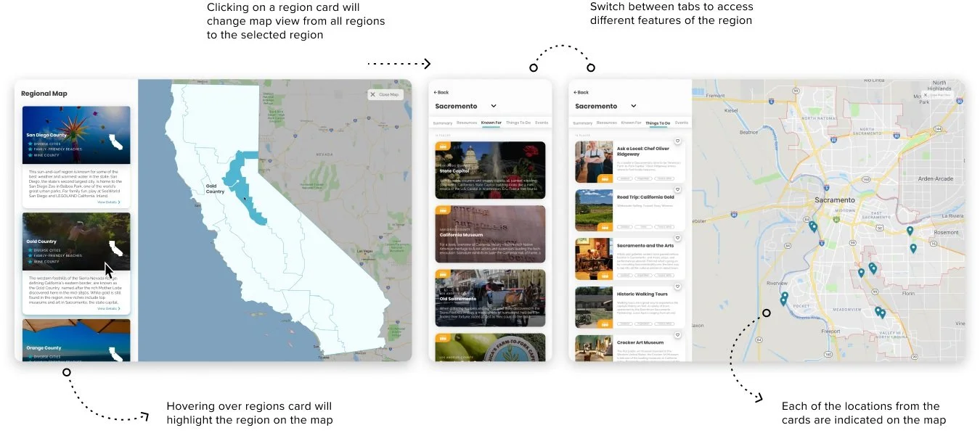This screenshot has width=980, height=433.
Task: Click the Back link in the Known For panel
Action: [441, 92]
